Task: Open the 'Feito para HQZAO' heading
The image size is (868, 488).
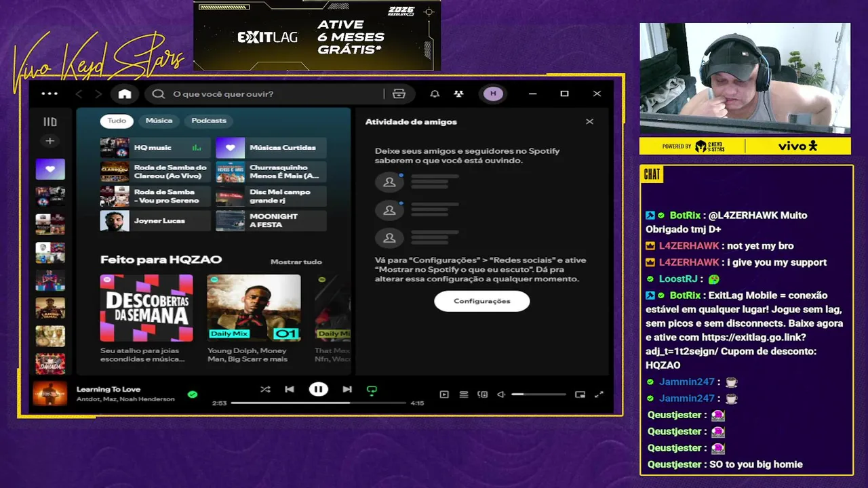Action: 161,260
